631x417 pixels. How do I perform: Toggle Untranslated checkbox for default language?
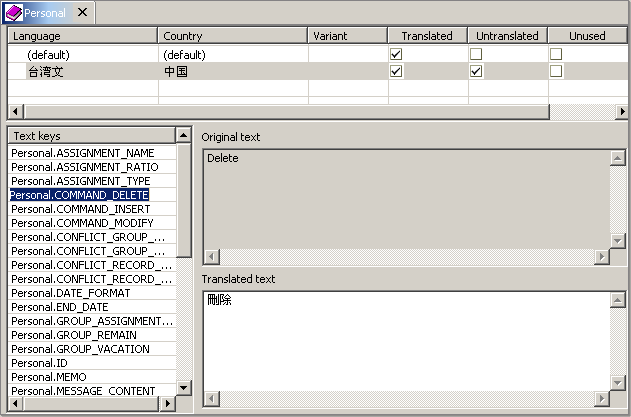(x=476, y=54)
